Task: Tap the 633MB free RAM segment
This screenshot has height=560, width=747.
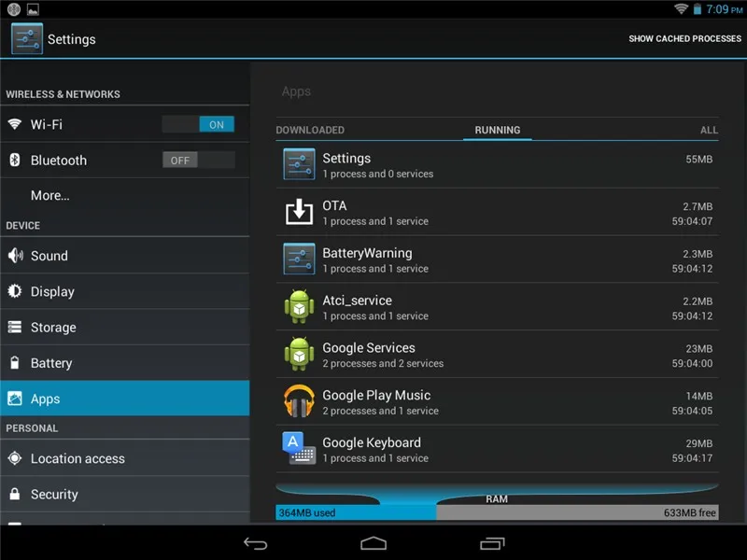Action: pos(577,512)
